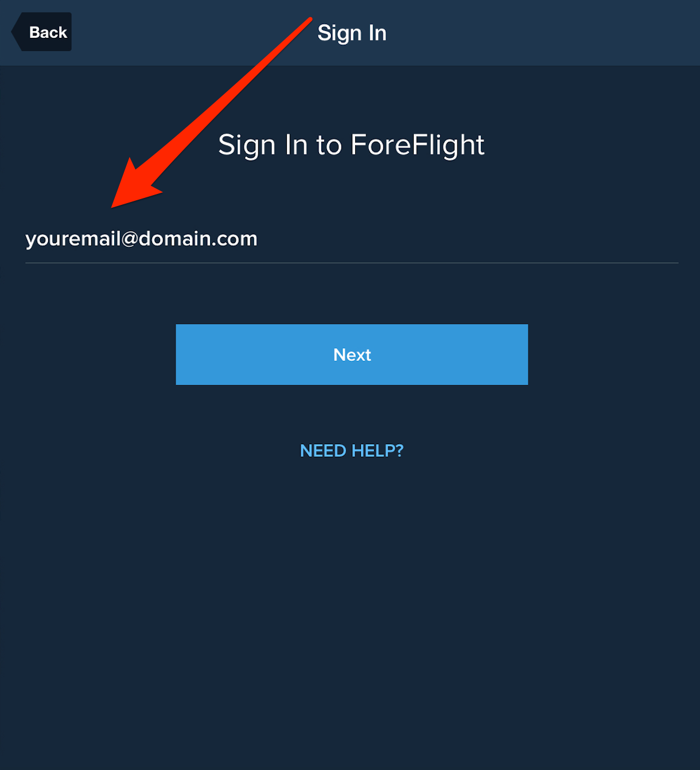Click the Sign In title in header
The height and width of the screenshot is (770, 700).
(352, 33)
